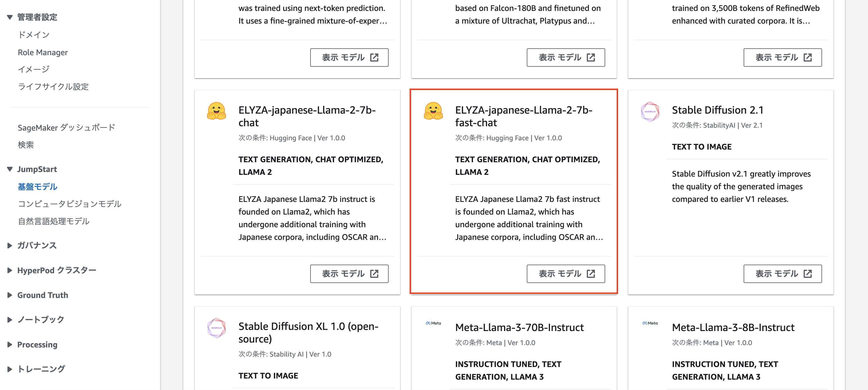Viewport: 868px width, 390px height.
Task: Collapse the 管理者設定 section
Action: click(x=10, y=17)
